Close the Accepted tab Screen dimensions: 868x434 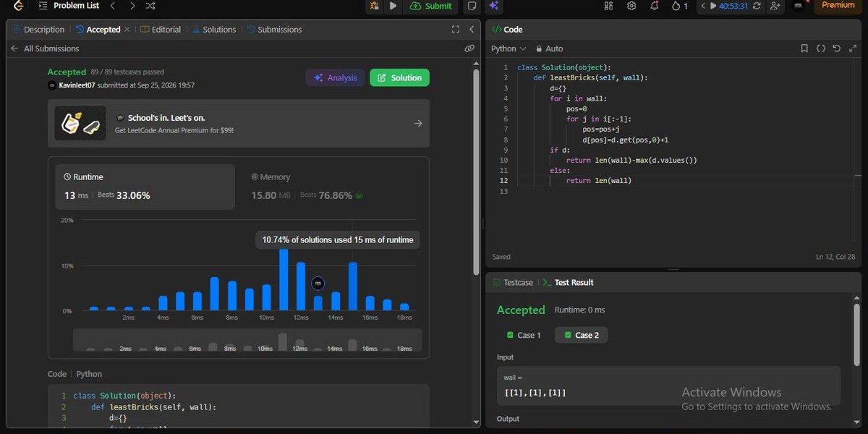(127, 30)
